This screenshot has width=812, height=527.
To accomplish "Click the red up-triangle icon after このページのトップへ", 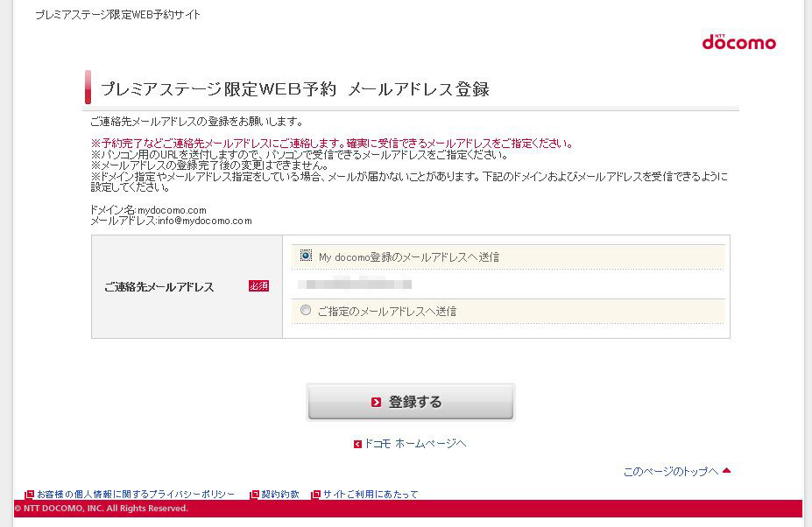I will (726, 471).
